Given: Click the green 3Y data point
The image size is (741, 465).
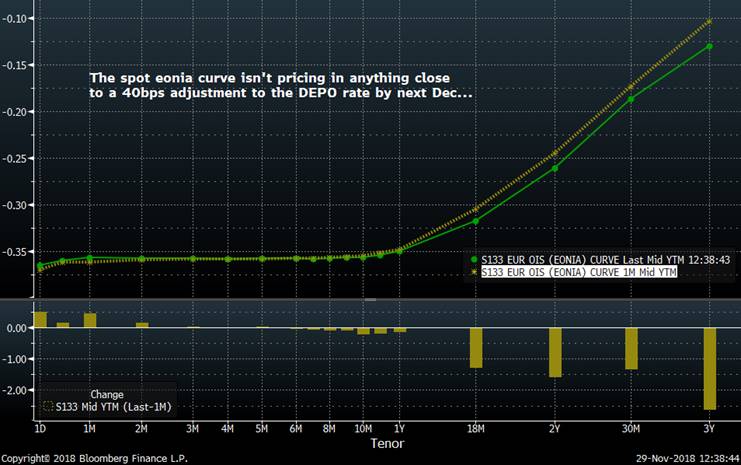Looking at the screenshot, I should (x=709, y=46).
